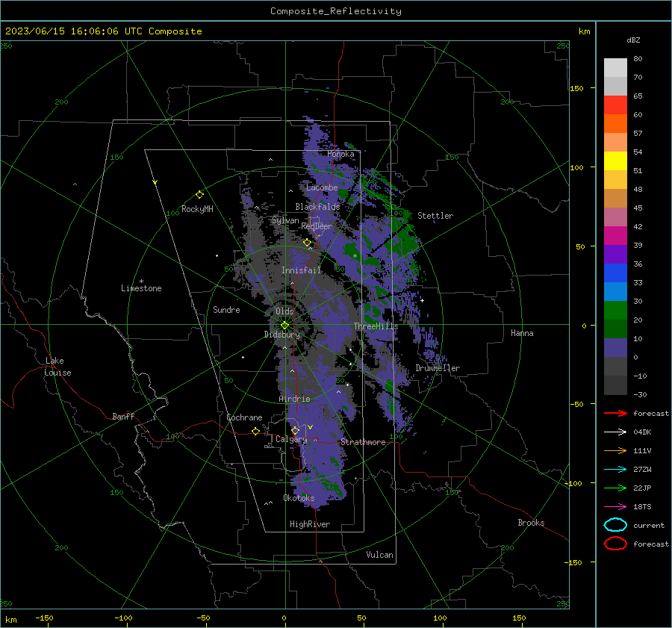Screen dimensions: 672x628
Task: Click the Olds town label
Action: pyautogui.click(x=284, y=311)
